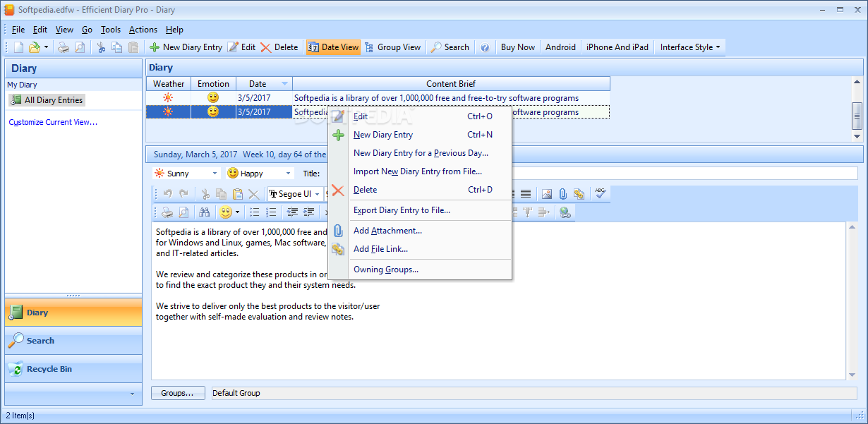Click the Open folder icon in main toolbar
This screenshot has height=424, width=868.
point(34,47)
